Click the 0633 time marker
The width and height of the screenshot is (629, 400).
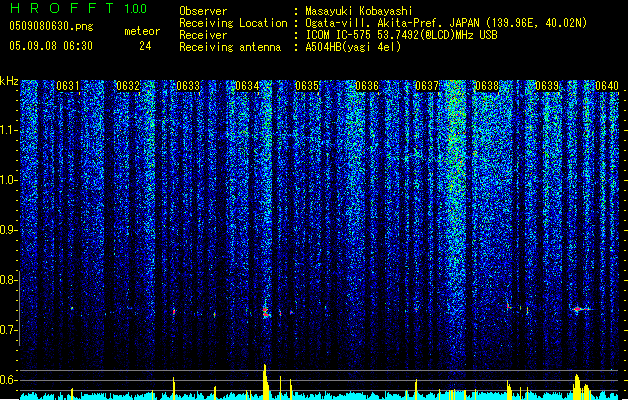click(x=188, y=86)
